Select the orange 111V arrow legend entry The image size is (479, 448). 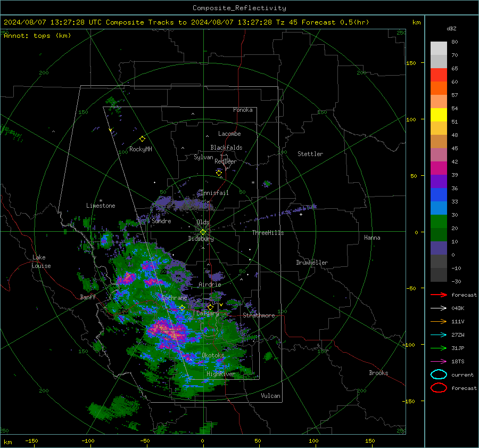tap(439, 321)
